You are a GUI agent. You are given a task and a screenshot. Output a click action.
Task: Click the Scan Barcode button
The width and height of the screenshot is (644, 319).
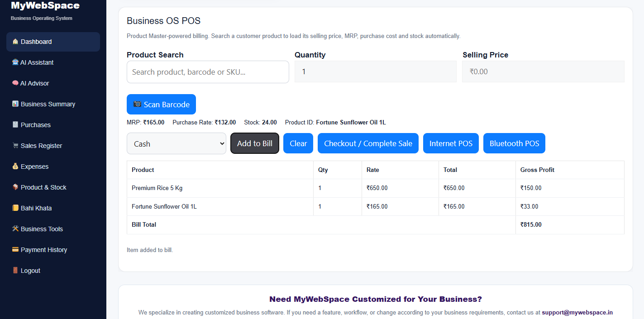click(x=161, y=105)
